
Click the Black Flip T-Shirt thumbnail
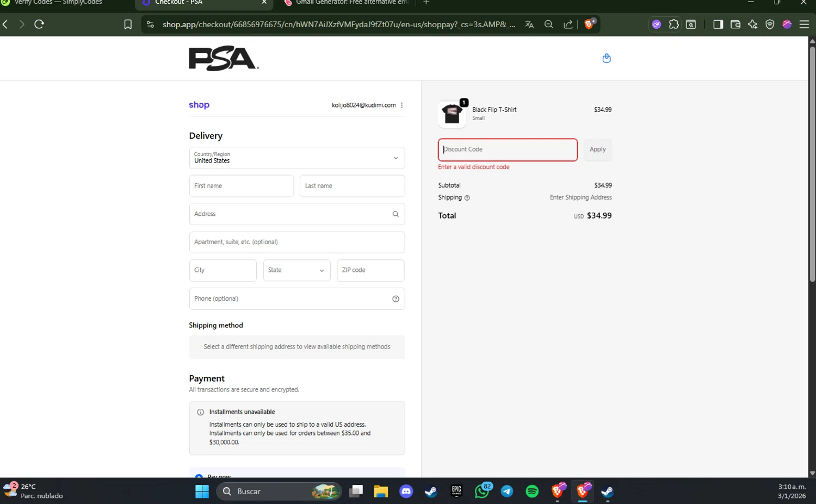point(452,114)
